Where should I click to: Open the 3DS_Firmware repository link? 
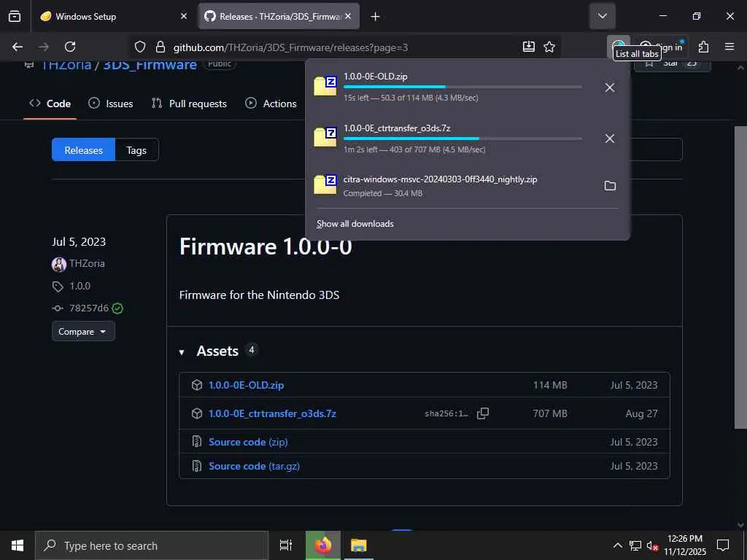click(150, 64)
